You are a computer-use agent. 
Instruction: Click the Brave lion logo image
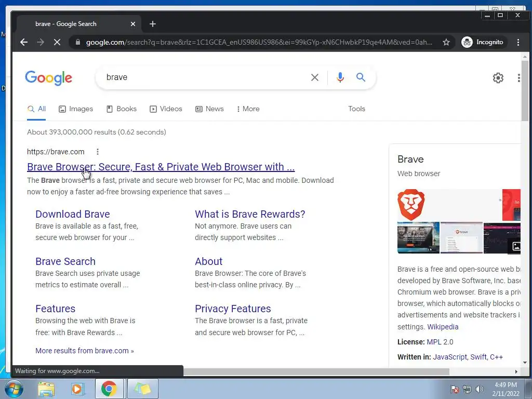pos(411,205)
